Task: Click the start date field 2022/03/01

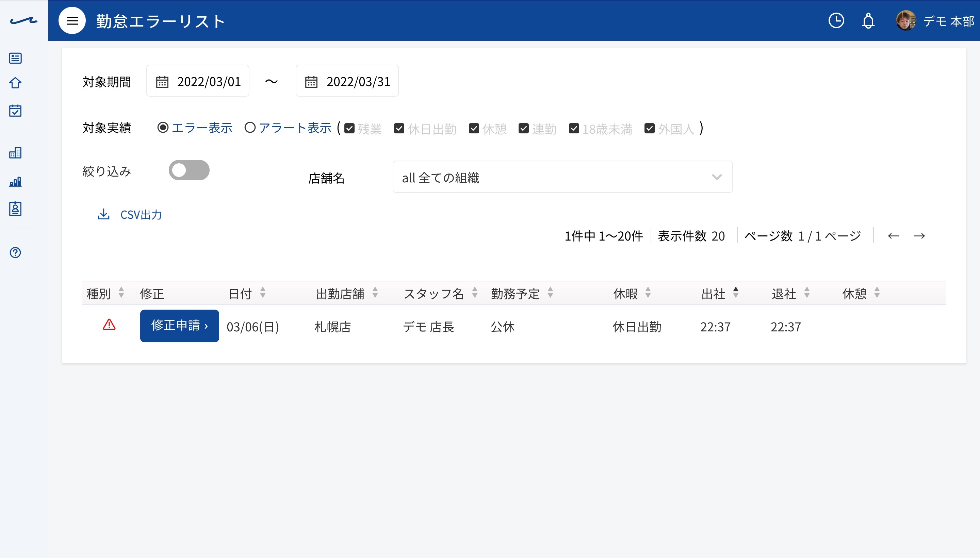Action: point(198,81)
